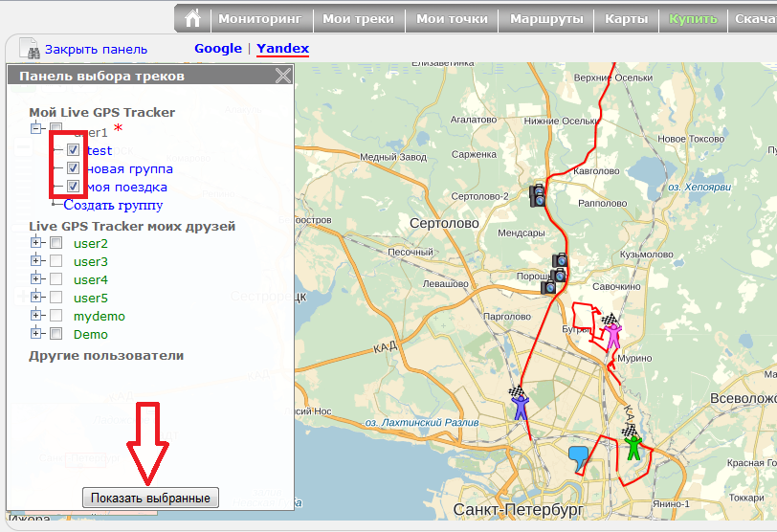Open the Маршруты menu tab

pos(549,19)
